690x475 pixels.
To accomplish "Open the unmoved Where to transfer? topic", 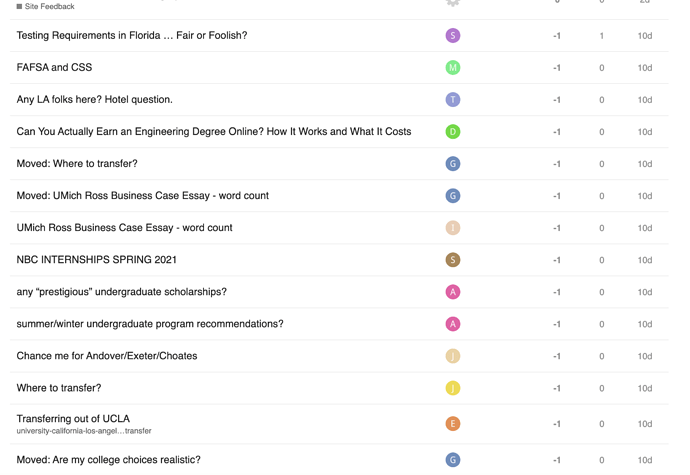I will (59, 388).
